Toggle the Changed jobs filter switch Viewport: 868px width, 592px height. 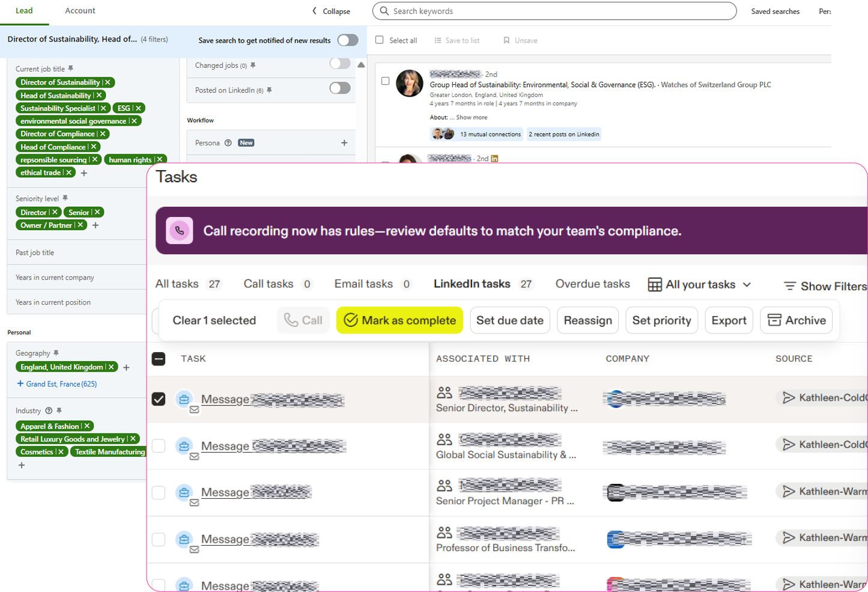coord(340,64)
